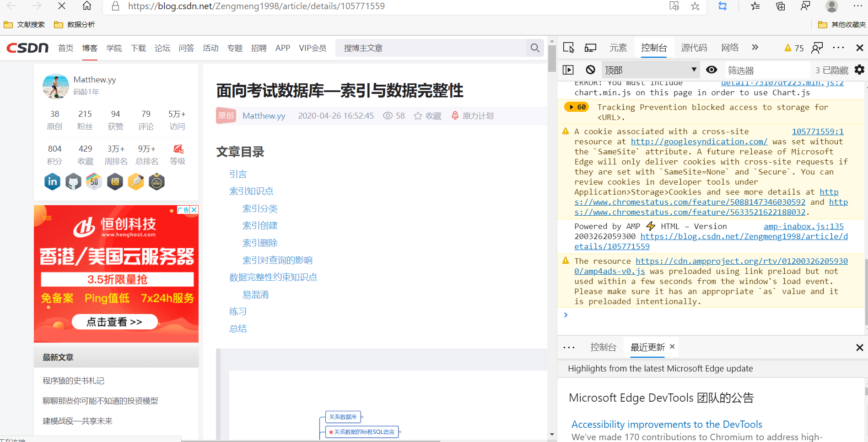Image resolution: width=868 pixels, height=442 pixels.
Task: Jump to 数据完整性约束知识点 section
Action: pos(273,277)
